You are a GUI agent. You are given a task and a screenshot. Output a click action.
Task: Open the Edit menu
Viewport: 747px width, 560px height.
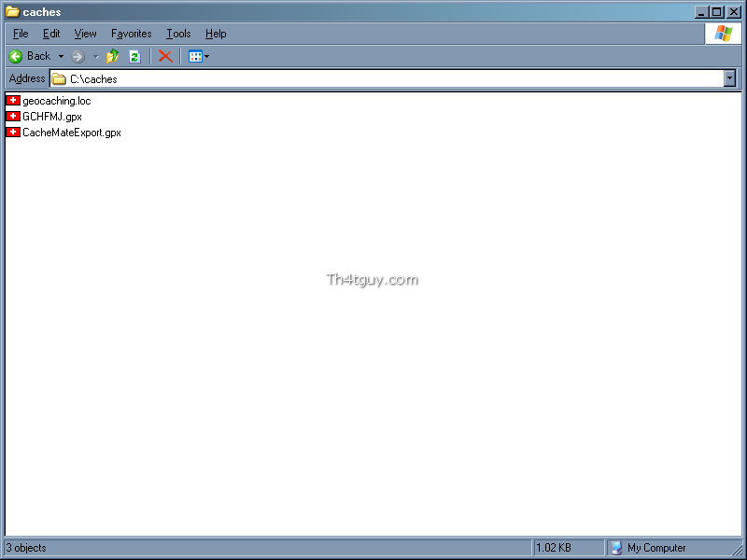coord(51,34)
